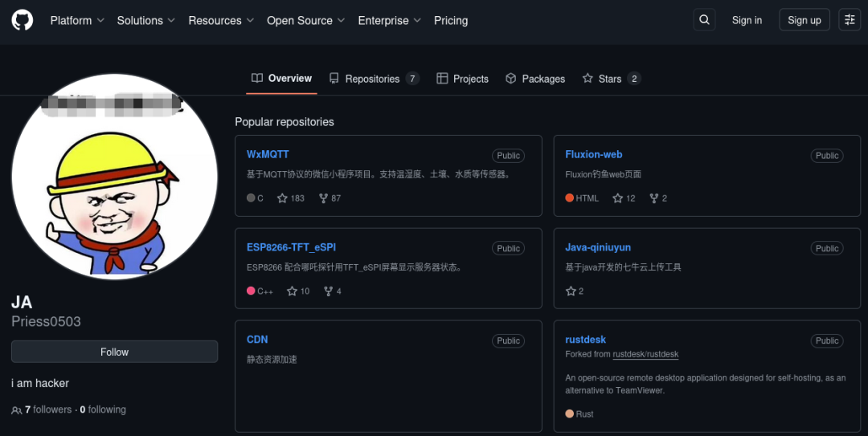Click the Packages cube icon
This screenshot has height=436, width=868.
coord(511,79)
